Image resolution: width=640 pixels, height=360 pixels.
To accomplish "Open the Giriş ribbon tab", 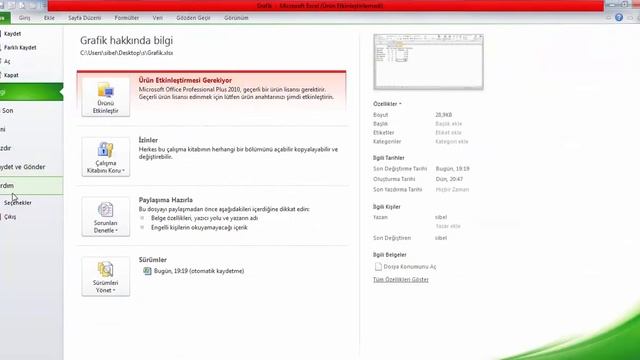I will [x=24, y=18].
